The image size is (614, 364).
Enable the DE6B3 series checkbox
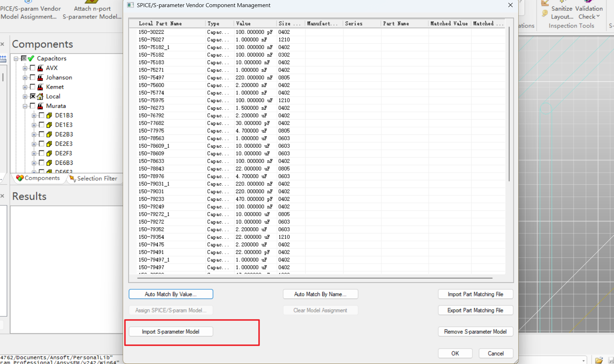[42, 163]
